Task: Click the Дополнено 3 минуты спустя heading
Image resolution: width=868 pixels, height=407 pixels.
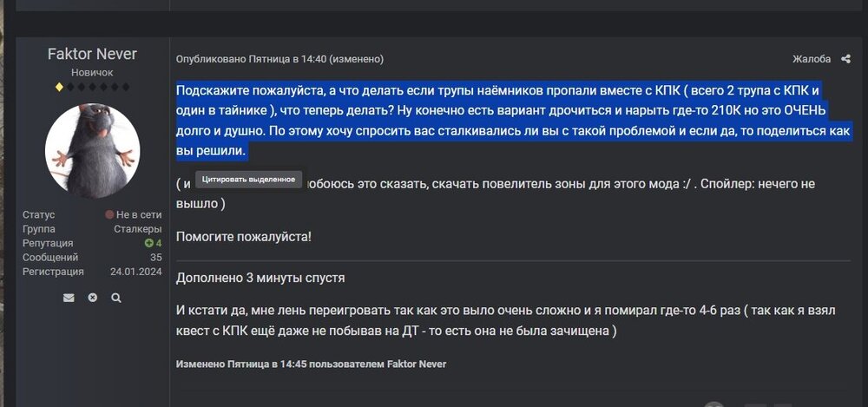Action: [x=260, y=279]
